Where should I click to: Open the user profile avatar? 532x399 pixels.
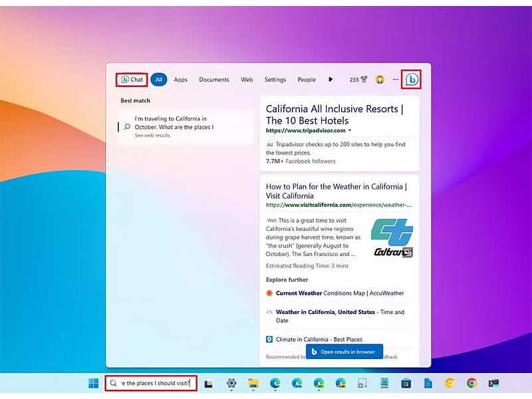coord(380,80)
